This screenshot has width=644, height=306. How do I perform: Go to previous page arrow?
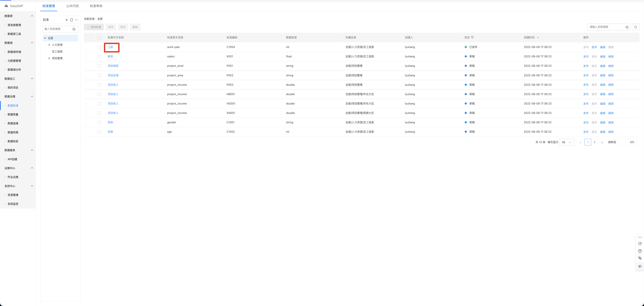[x=580, y=142]
